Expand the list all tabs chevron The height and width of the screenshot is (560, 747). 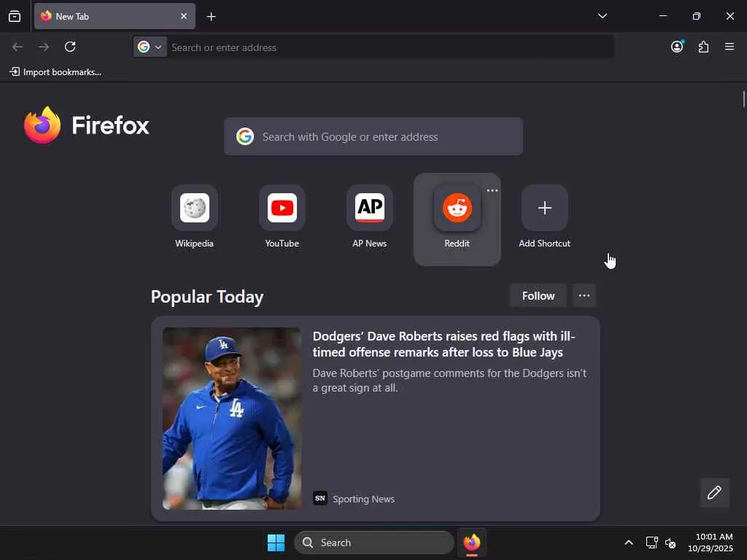(x=602, y=16)
